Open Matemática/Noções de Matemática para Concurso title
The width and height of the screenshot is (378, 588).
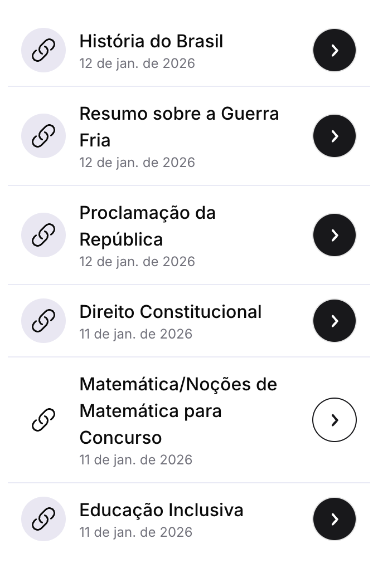click(x=178, y=411)
